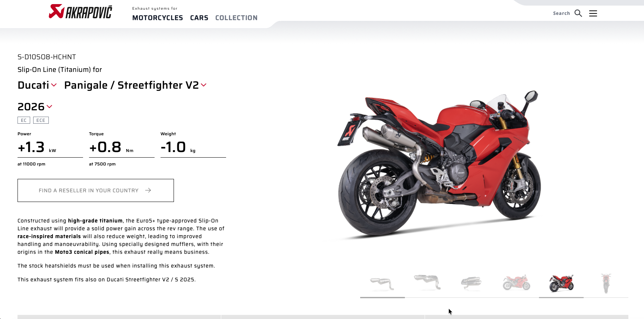
Task: Click Find a Reseller in Your Country
Action: 96,190
